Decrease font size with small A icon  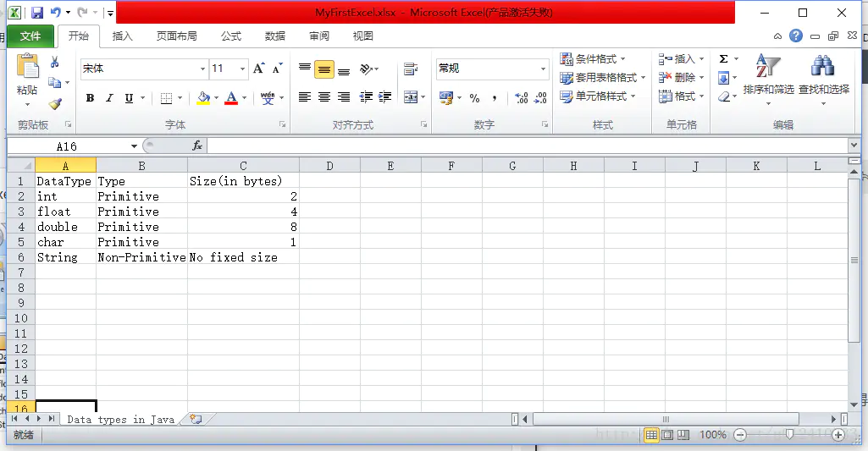point(278,69)
